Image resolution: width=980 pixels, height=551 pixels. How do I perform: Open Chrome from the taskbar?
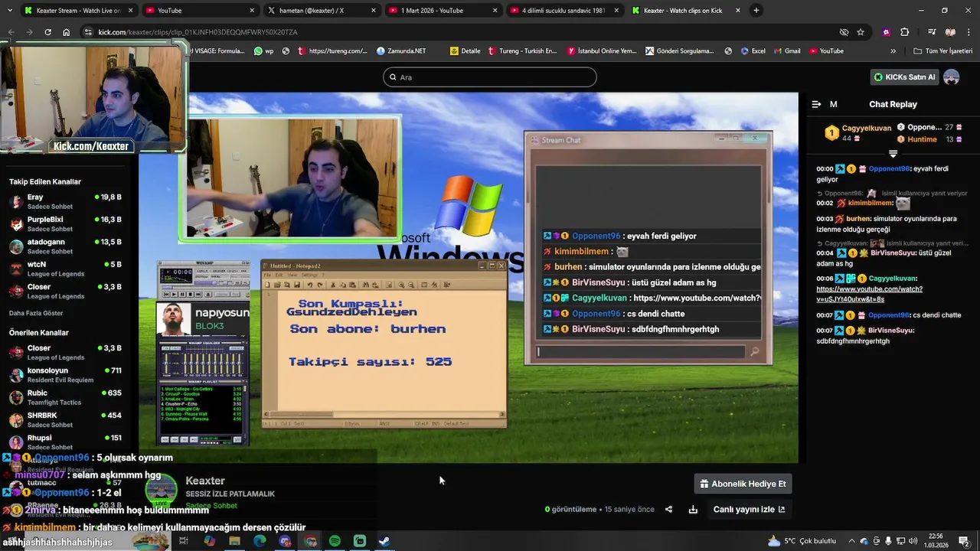coord(310,541)
